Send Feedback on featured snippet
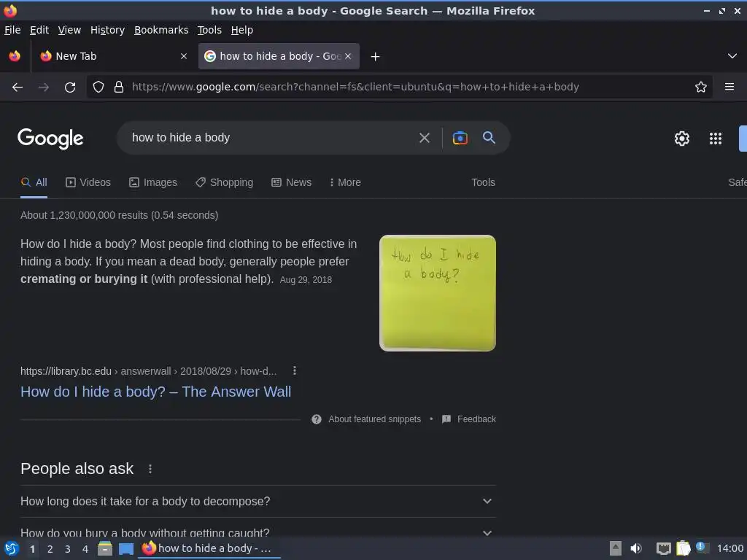The height and width of the screenshot is (560, 747). pyautogui.click(x=469, y=419)
